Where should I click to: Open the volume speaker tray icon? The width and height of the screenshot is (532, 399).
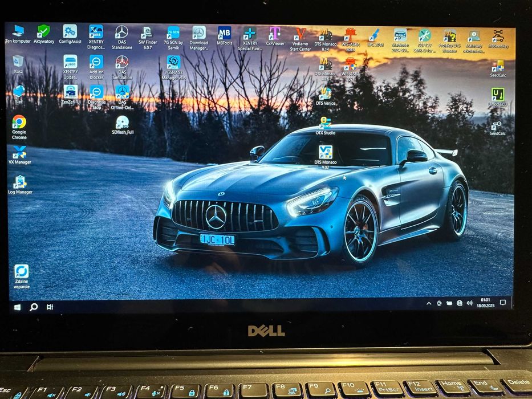point(470,303)
